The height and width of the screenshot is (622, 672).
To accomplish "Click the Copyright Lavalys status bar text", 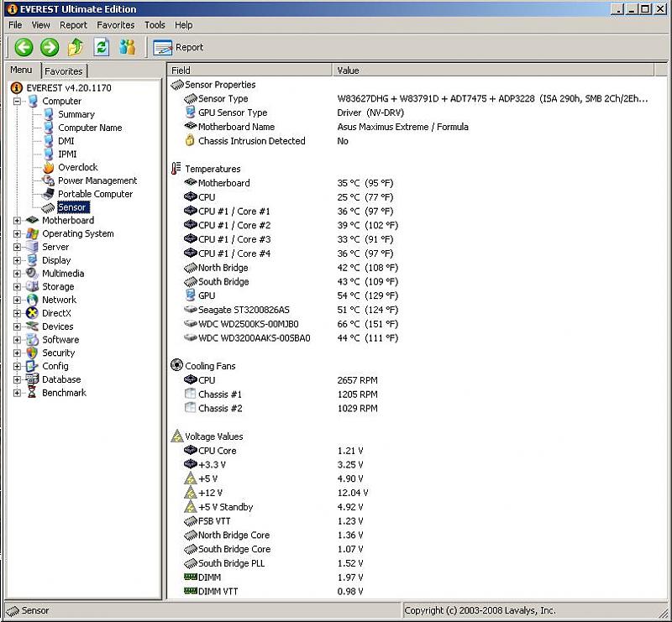I will tap(480, 610).
